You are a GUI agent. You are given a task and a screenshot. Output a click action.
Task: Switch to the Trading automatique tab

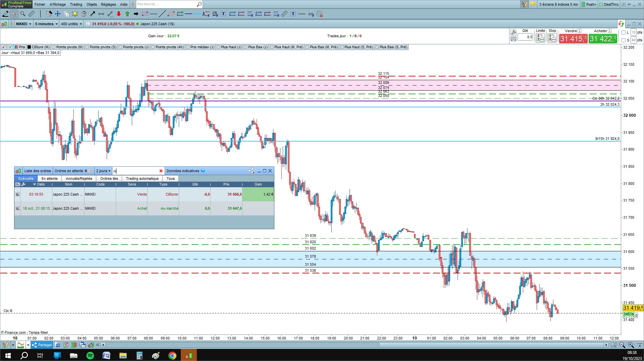pos(142,178)
